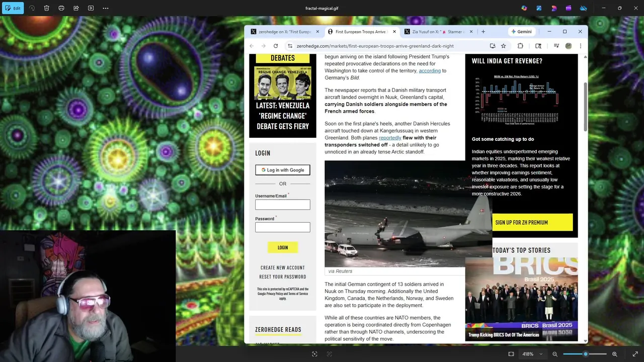Screen dimensions: 644x362
Task: Click the visual search icon in bottom bar
Action: pos(314,354)
